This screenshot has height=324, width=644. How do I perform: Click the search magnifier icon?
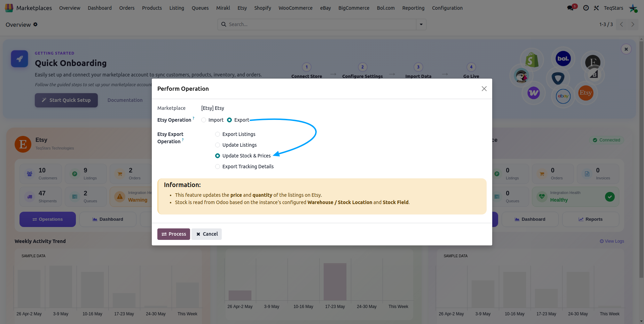tap(224, 24)
